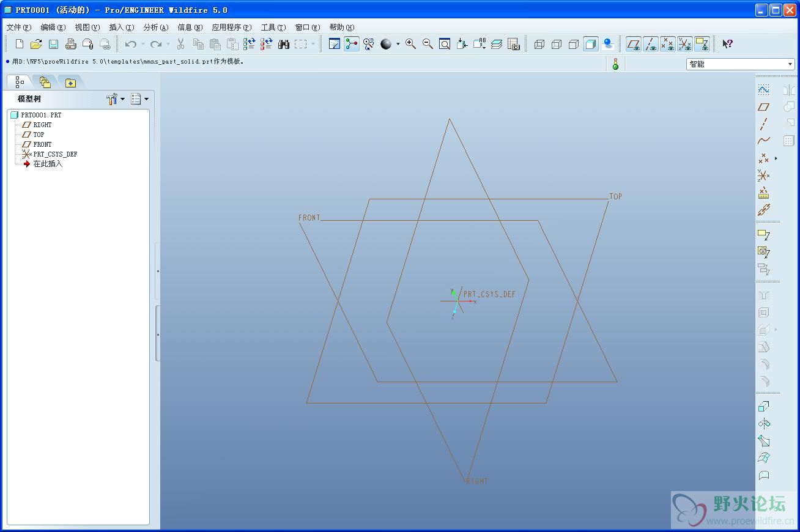This screenshot has height=532, width=800.
Task: Select the Datum Axis tool
Action: click(x=763, y=124)
